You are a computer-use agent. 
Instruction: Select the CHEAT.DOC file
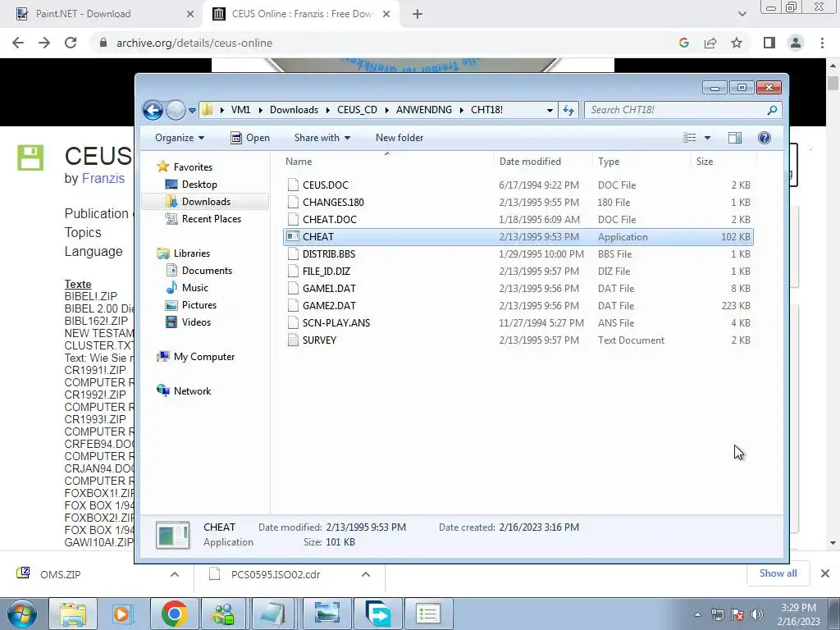click(330, 219)
